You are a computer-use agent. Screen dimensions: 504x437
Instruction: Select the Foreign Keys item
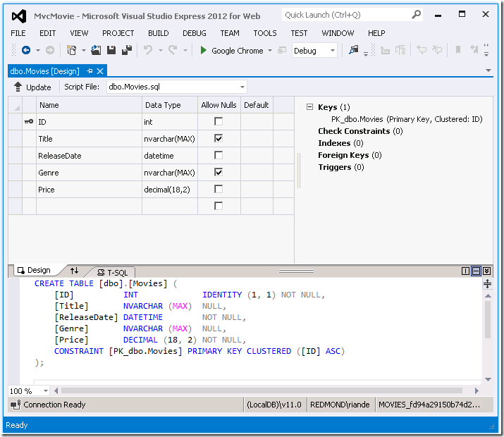coord(343,155)
